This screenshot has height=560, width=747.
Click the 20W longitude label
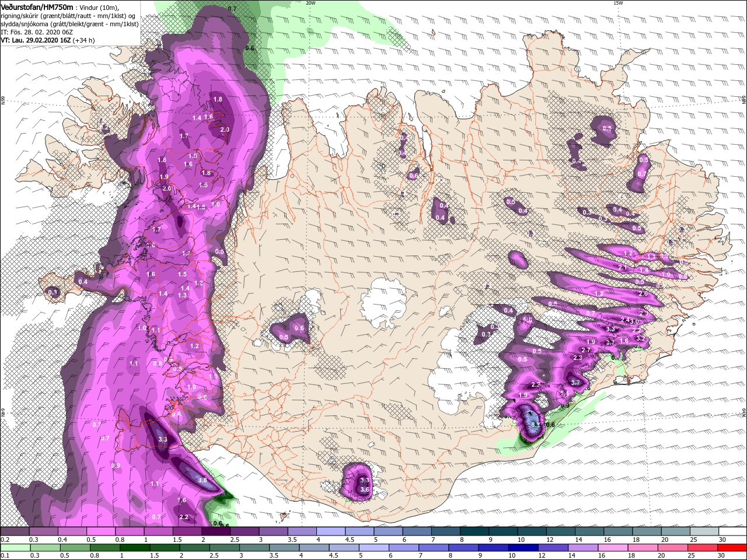[310, 3]
